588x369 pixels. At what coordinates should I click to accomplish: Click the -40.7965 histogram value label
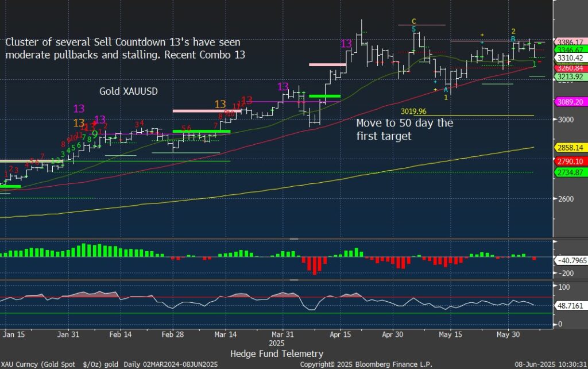click(x=571, y=260)
